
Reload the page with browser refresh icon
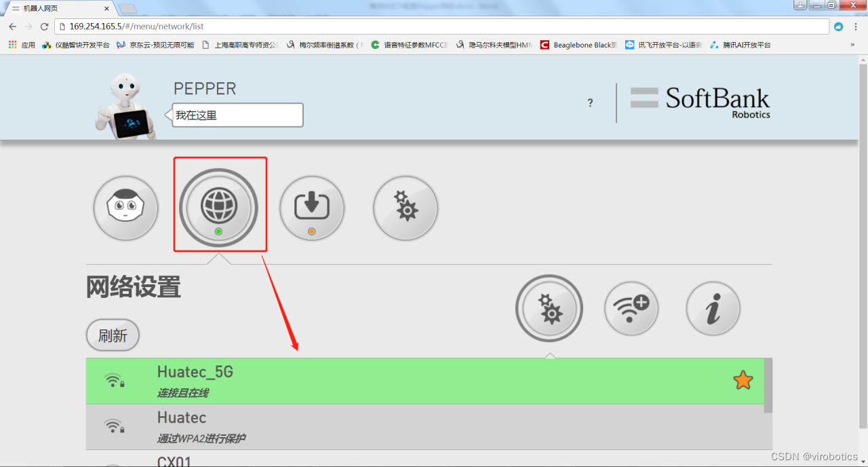click(45, 26)
